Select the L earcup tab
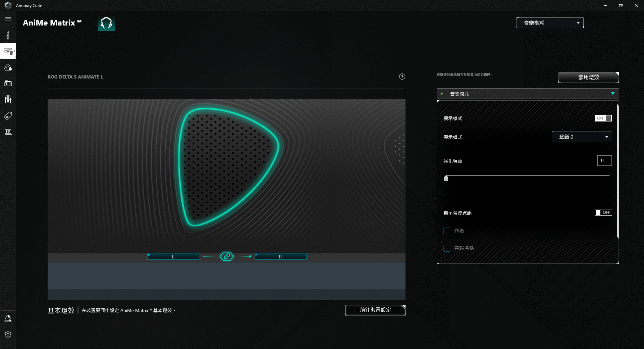 [x=173, y=256]
